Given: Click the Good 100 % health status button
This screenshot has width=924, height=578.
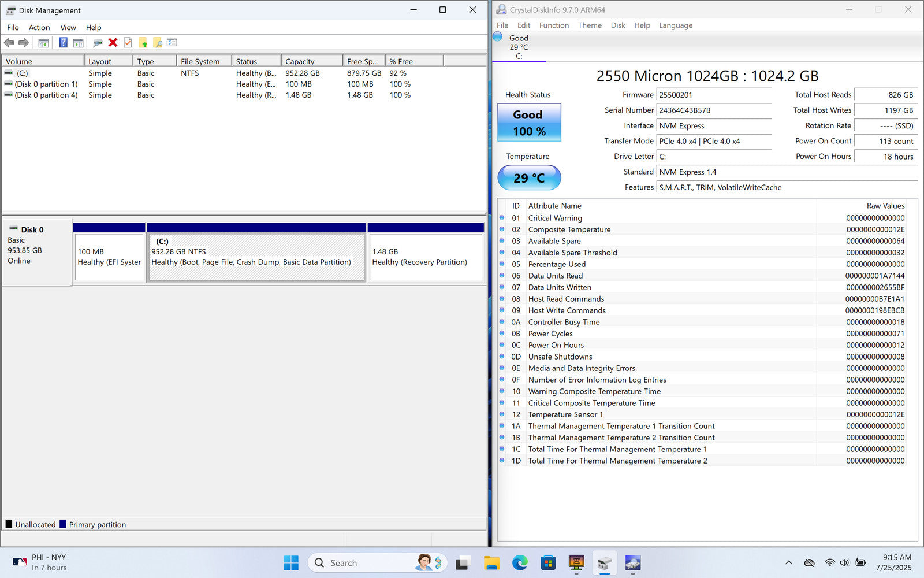Looking at the screenshot, I should [x=529, y=123].
